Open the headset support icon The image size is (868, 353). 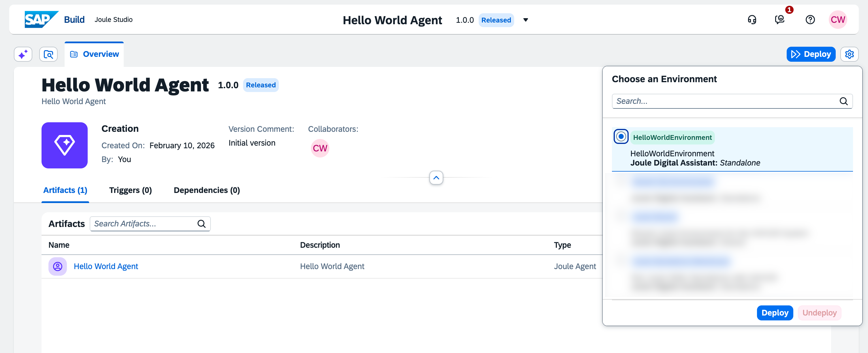pyautogui.click(x=752, y=20)
